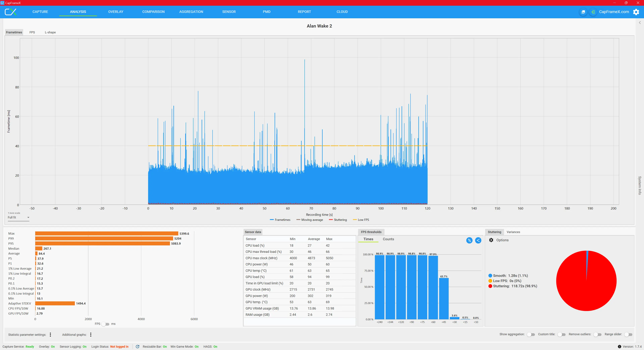Click the refresh icon in the status bar

[138, 346]
